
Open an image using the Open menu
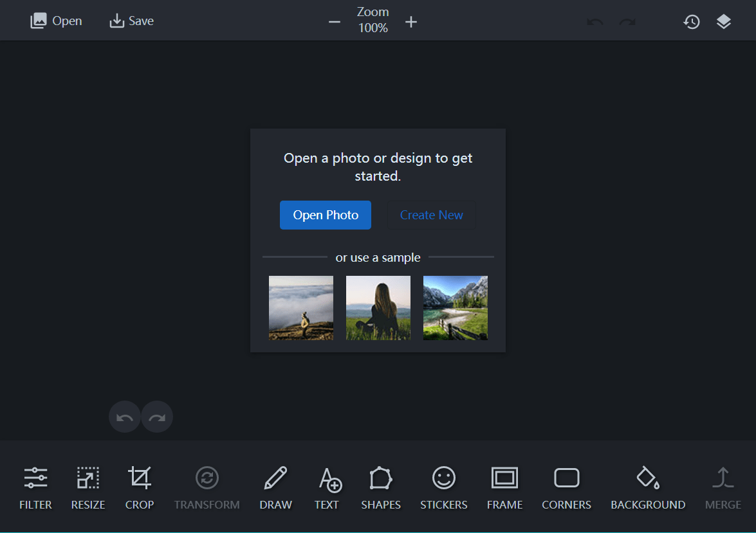[x=56, y=20]
